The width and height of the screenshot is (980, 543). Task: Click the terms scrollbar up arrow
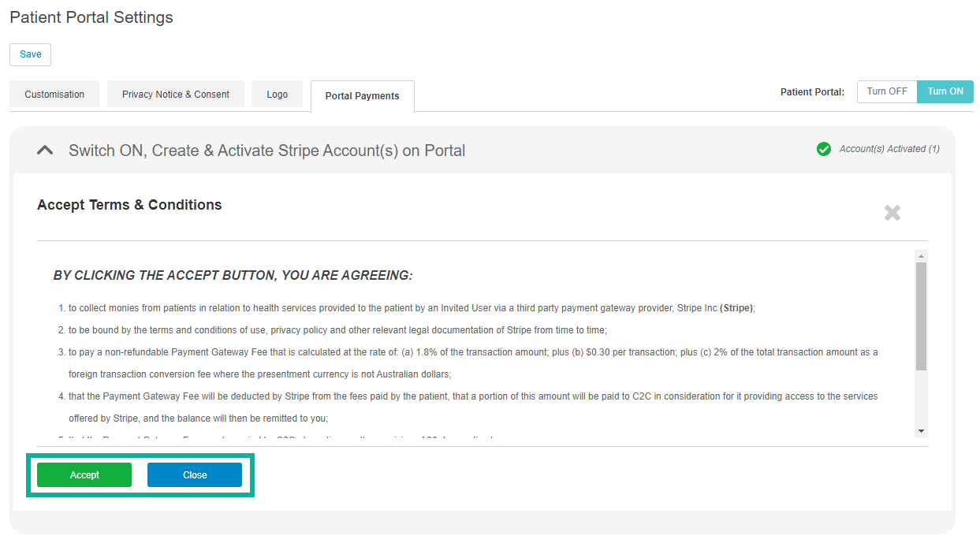[x=921, y=256]
